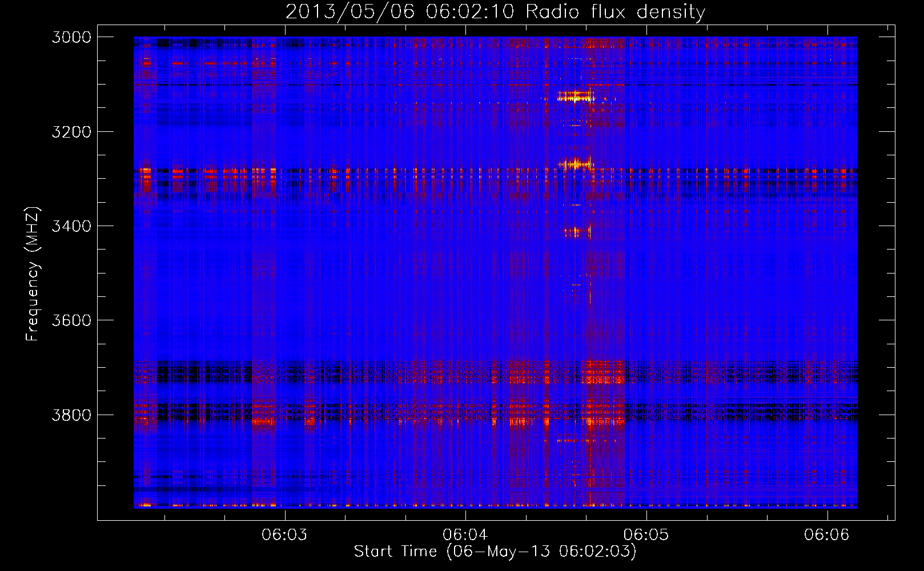
Task: Select the 3200 frequency axis label
Action: click(x=71, y=132)
